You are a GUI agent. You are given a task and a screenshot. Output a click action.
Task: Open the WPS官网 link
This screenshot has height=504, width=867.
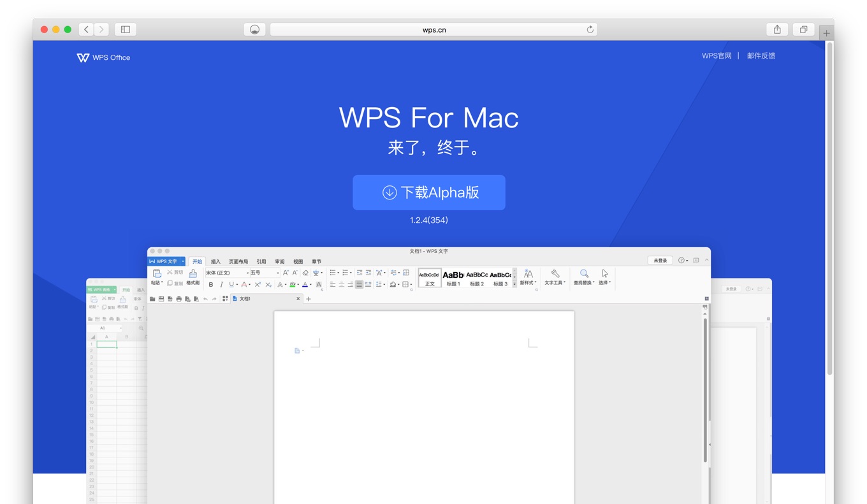(717, 56)
